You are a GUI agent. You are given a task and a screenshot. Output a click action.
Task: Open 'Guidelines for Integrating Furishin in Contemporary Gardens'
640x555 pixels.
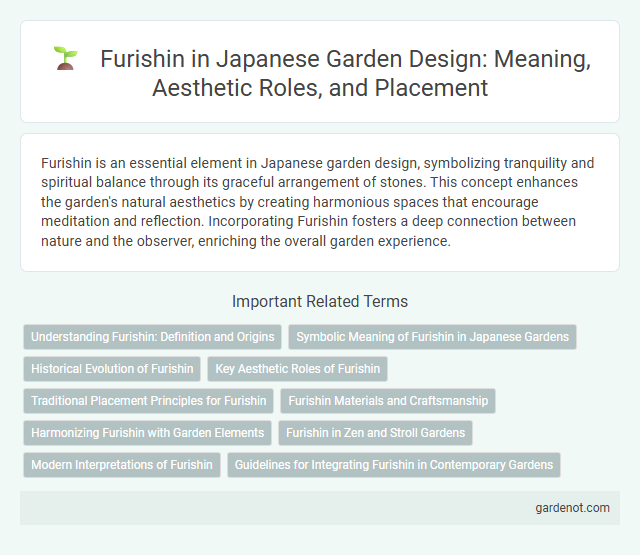[394, 465]
